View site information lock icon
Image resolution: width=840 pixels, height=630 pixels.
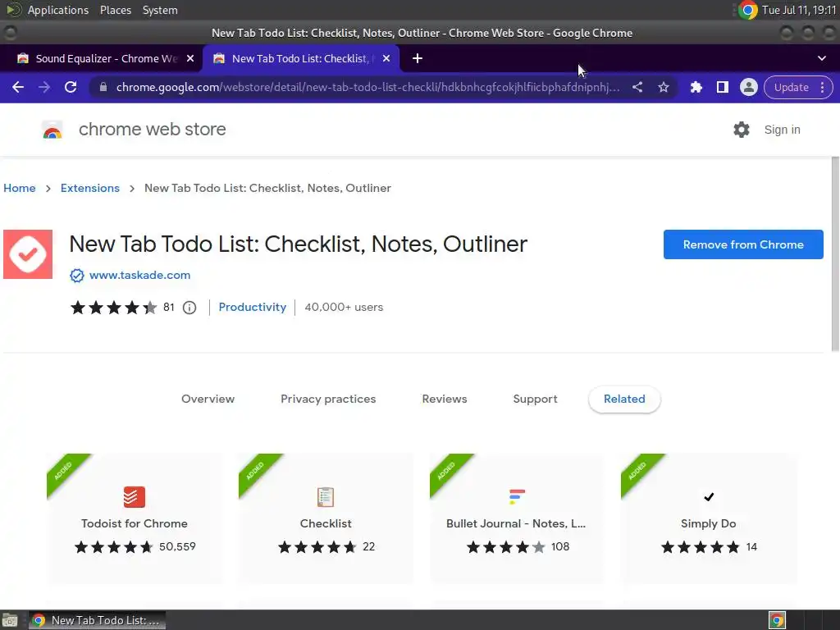pyautogui.click(x=103, y=87)
